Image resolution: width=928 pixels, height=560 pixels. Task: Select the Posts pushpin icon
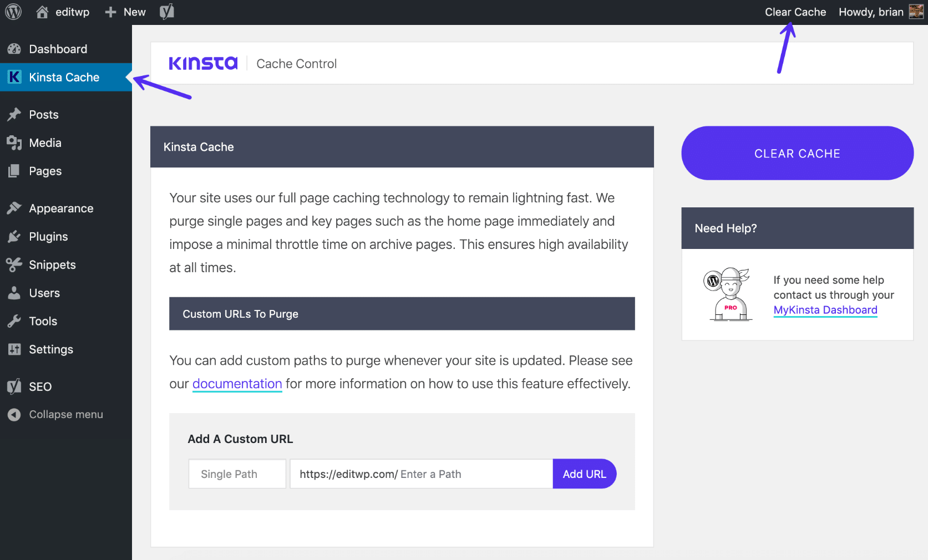click(14, 114)
